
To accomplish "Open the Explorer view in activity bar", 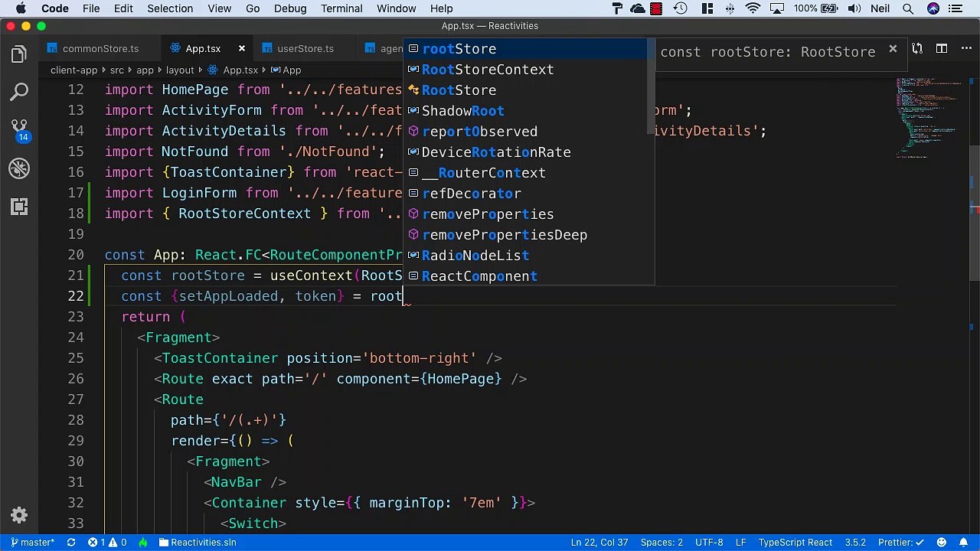I will pyautogui.click(x=19, y=54).
